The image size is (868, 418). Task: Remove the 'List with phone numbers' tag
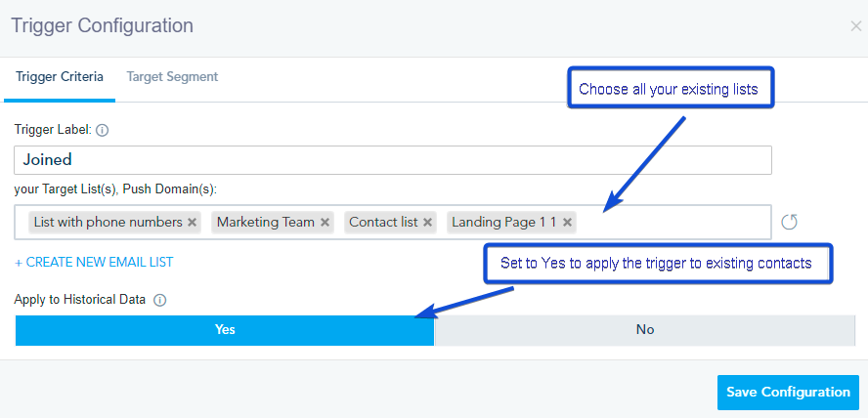tap(193, 223)
